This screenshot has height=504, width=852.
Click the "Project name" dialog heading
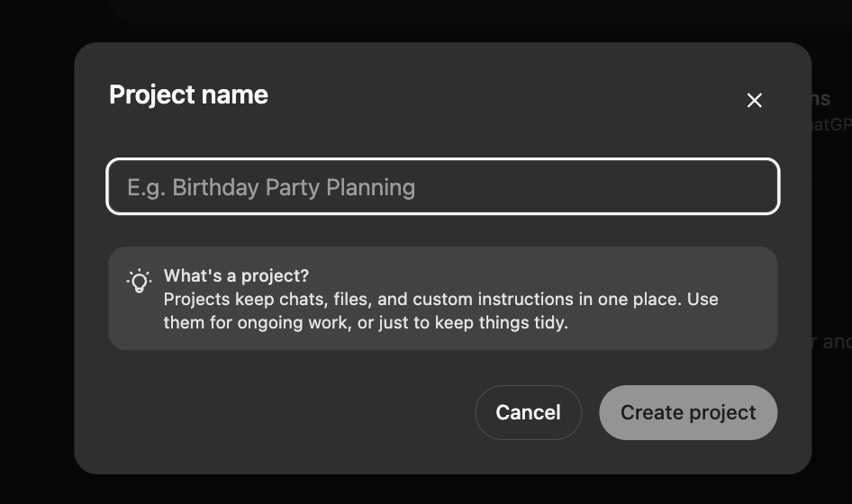pos(188,94)
